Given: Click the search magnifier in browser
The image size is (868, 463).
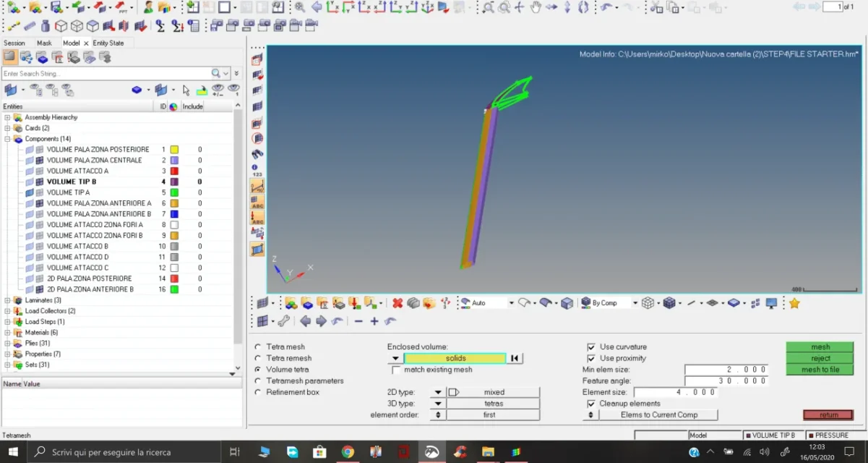Looking at the screenshot, I should [x=216, y=74].
